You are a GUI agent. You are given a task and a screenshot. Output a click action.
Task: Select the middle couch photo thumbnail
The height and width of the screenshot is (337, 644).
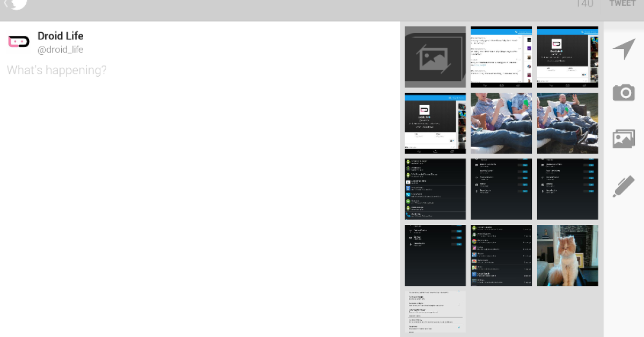[501, 123]
